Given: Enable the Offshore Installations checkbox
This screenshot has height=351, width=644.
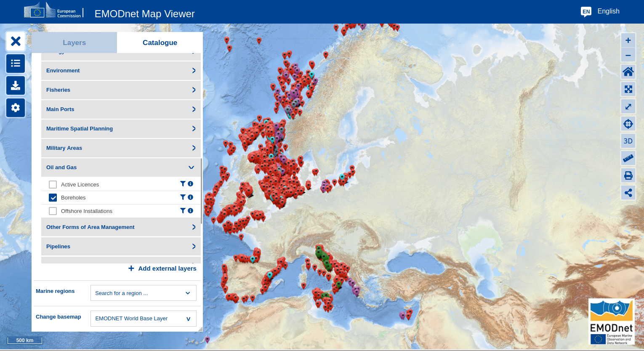Looking at the screenshot, I should click(53, 211).
